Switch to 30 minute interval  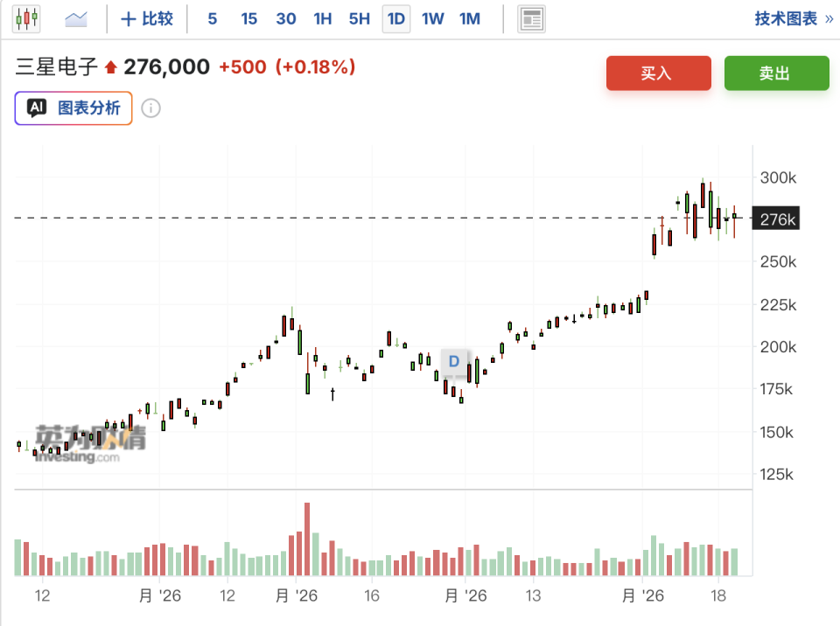285,18
